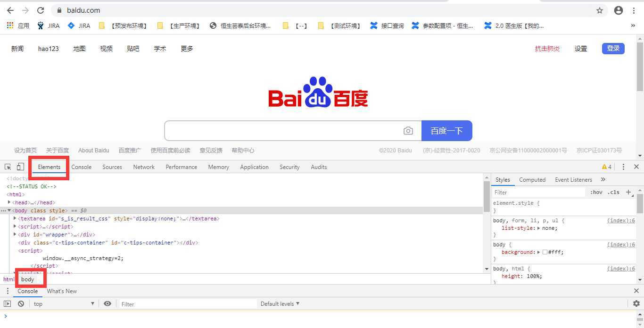Click the camera image search icon

pyautogui.click(x=408, y=131)
